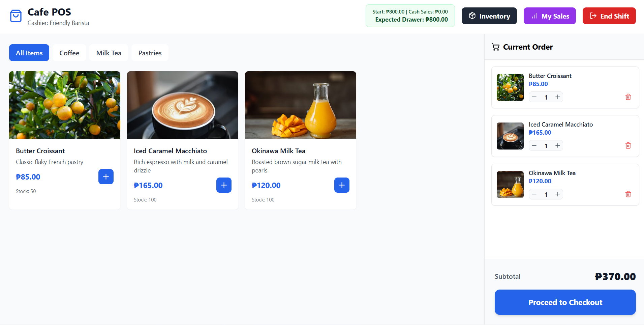
Task: Decrease Okinawa Milk Tea quantity in cart
Action: tap(534, 194)
